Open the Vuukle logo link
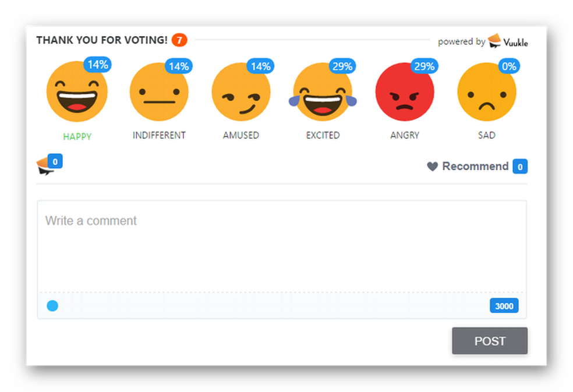 point(508,41)
